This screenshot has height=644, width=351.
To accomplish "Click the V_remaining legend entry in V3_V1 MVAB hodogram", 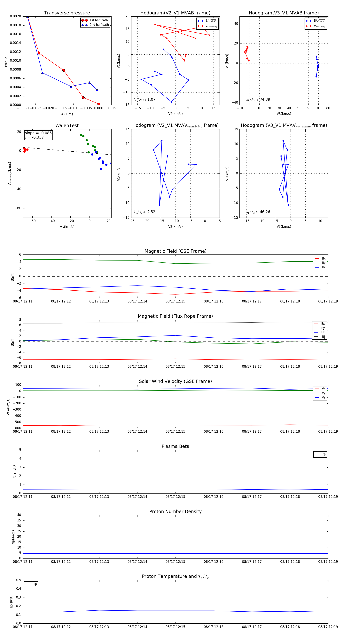I will tap(316, 26).
